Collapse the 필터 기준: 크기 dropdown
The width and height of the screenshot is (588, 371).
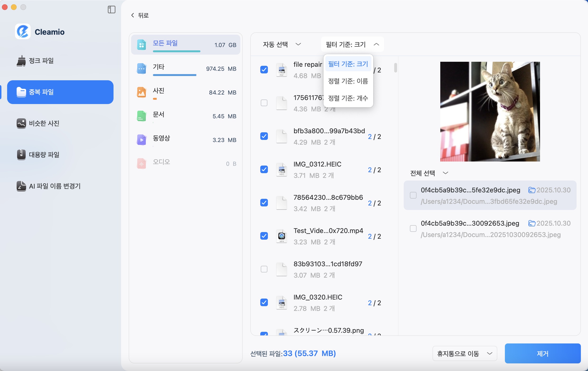click(352, 44)
